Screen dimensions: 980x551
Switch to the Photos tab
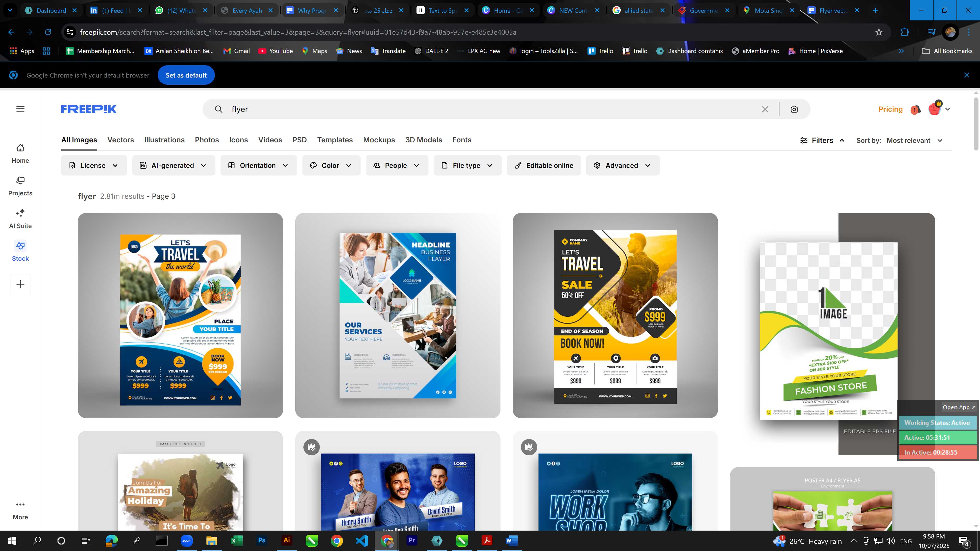coord(207,140)
